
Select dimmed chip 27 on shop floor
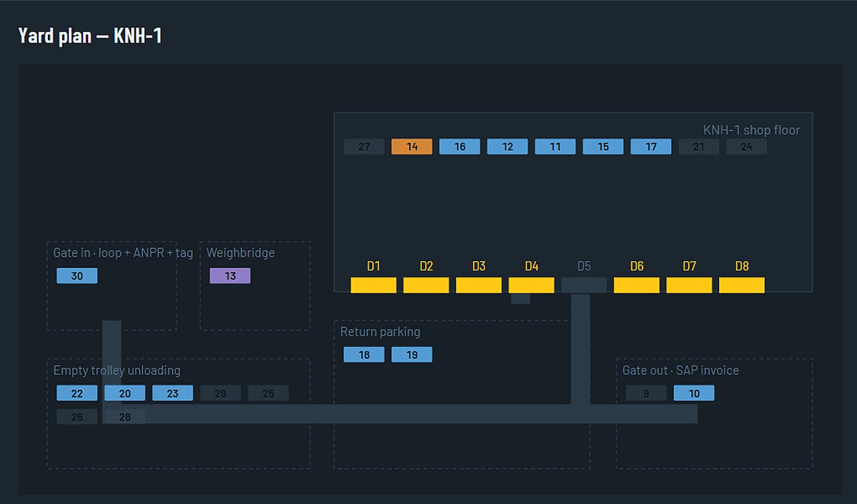tap(364, 146)
